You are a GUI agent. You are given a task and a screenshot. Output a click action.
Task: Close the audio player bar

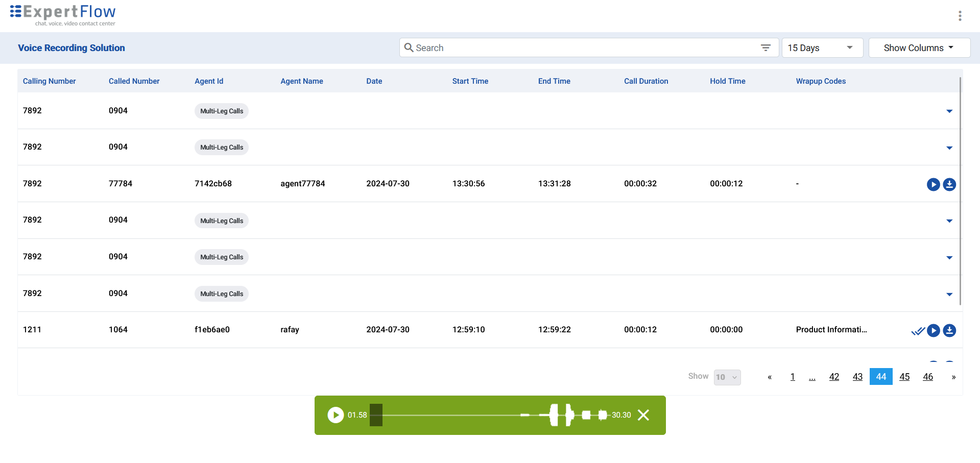click(x=643, y=415)
